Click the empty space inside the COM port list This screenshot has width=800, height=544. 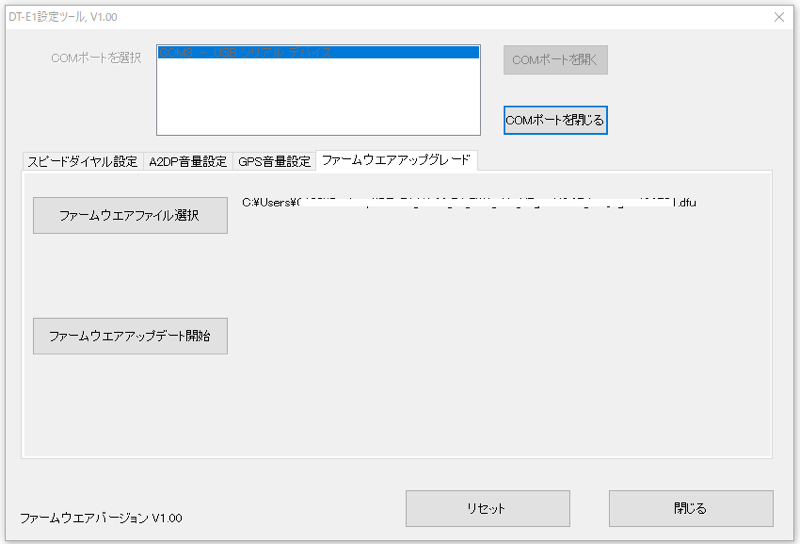318,100
